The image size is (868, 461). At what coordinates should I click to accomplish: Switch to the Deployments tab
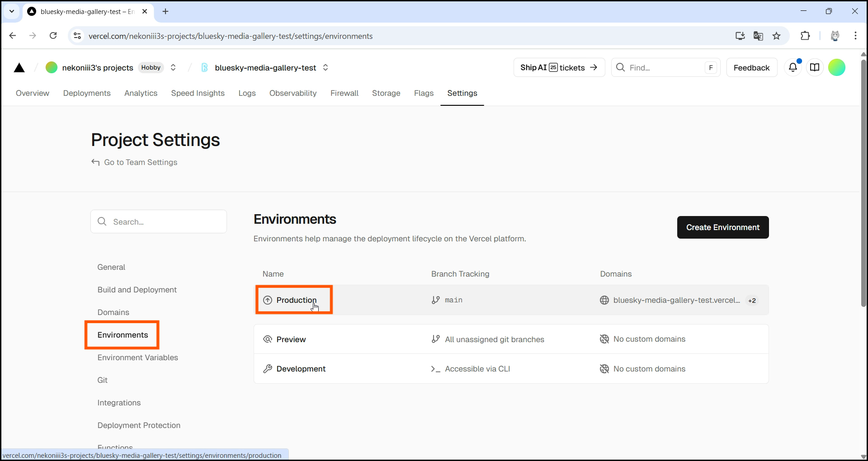87,93
